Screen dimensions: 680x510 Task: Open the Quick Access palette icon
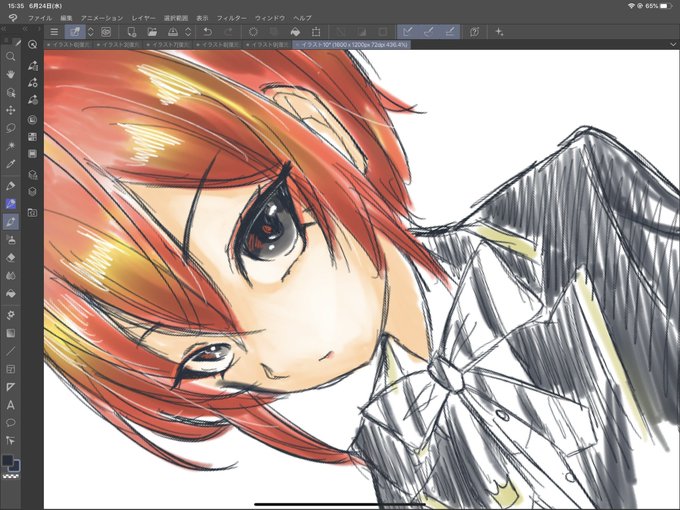33,44
